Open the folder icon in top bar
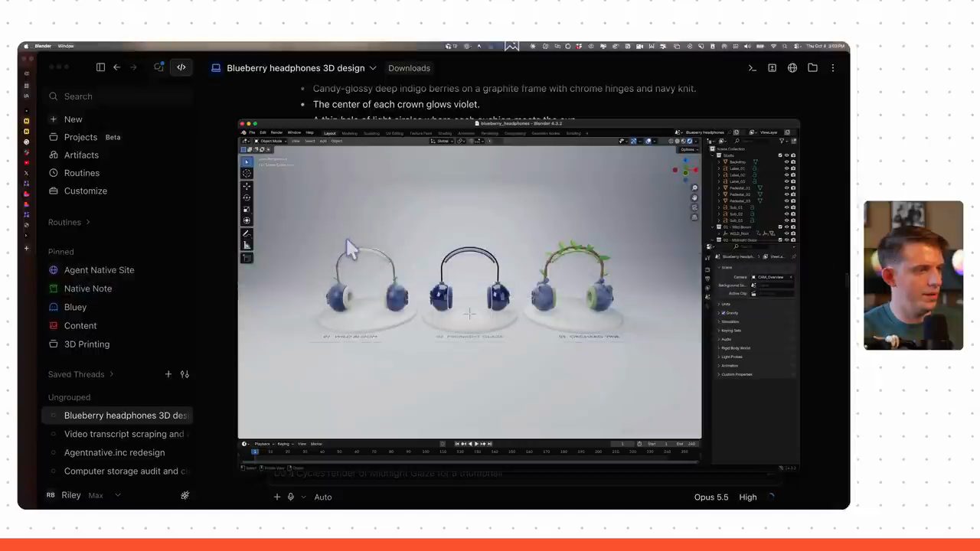Viewport: 980px width, 551px height. coord(812,68)
